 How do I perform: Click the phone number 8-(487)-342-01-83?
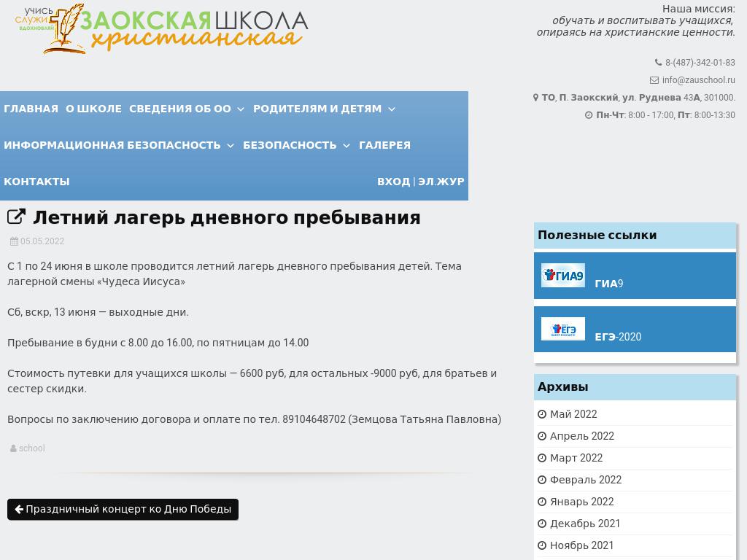coord(700,63)
